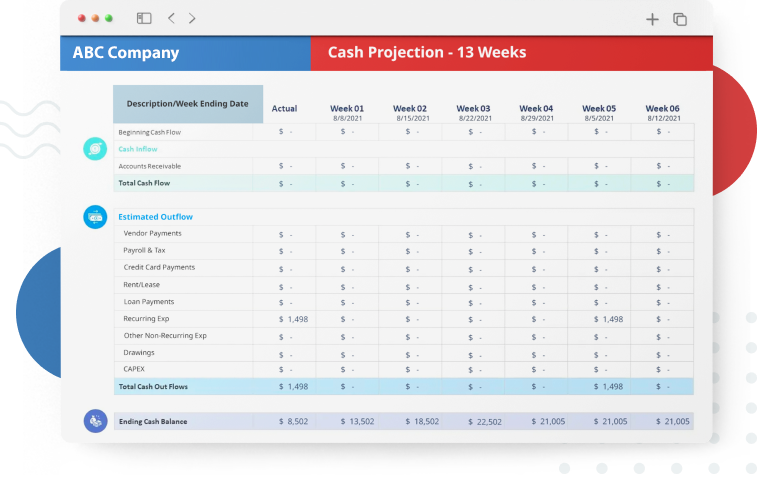Click Recurring Exp $1,498 in Actual column
Screen dimensions: 763x480
[x=293, y=319]
